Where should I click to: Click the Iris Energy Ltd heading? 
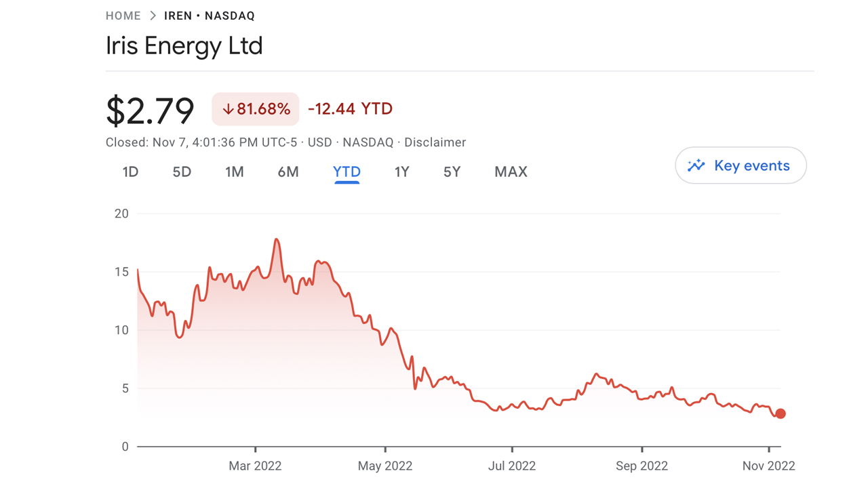(184, 46)
